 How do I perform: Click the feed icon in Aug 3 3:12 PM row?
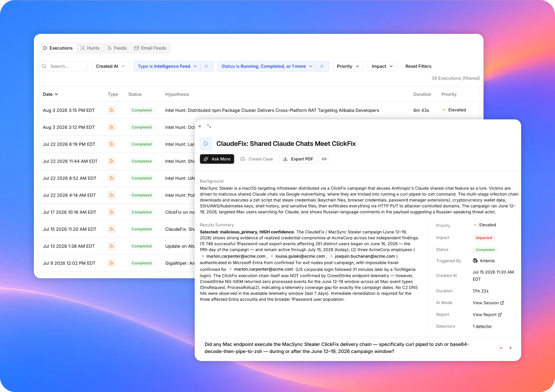[x=111, y=127]
